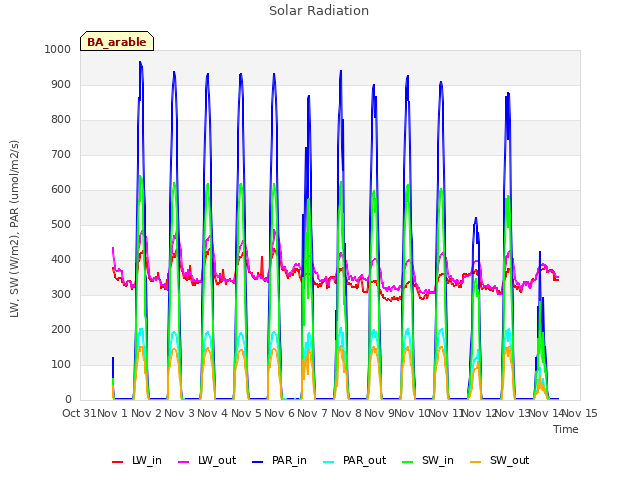The width and height of the screenshot is (640, 480).
Task: Click the red LW_in legend swatch
Action: tap(118, 462)
